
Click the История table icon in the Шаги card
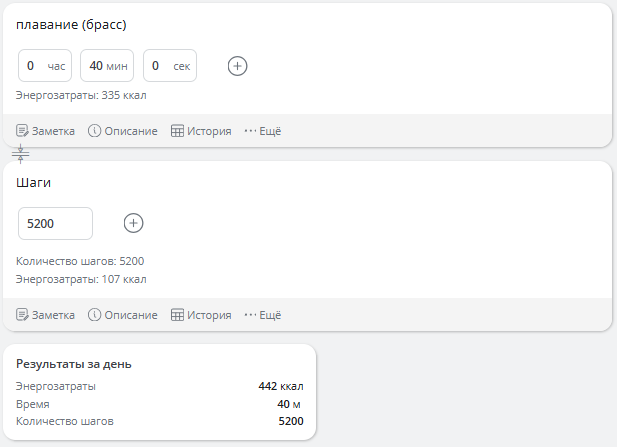[x=178, y=315]
